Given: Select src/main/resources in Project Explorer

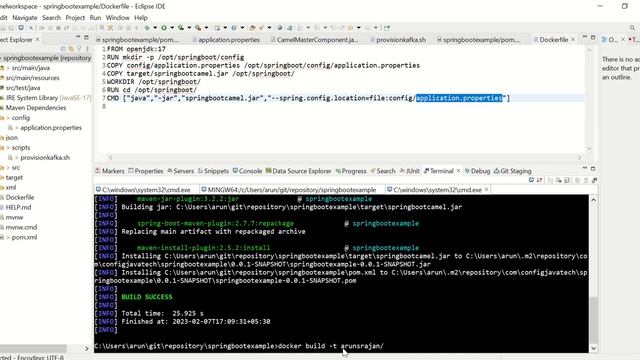Looking at the screenshot, I should 32,78.
